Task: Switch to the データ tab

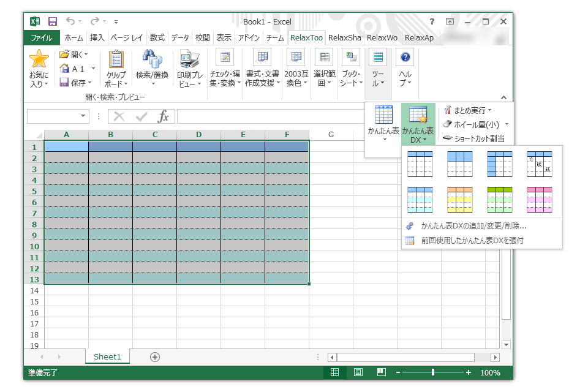Action: [180, 37]
